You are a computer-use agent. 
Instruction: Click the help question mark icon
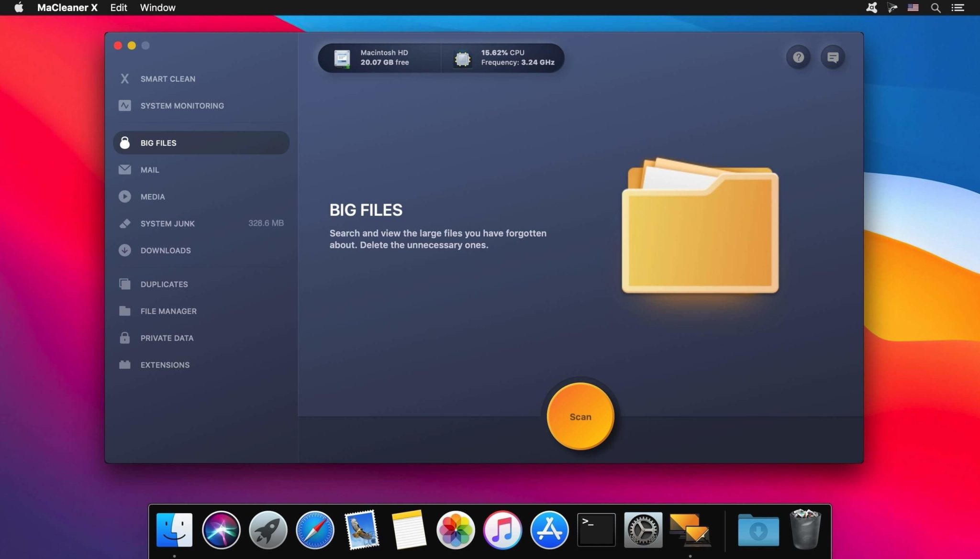[x=798, y=56]
